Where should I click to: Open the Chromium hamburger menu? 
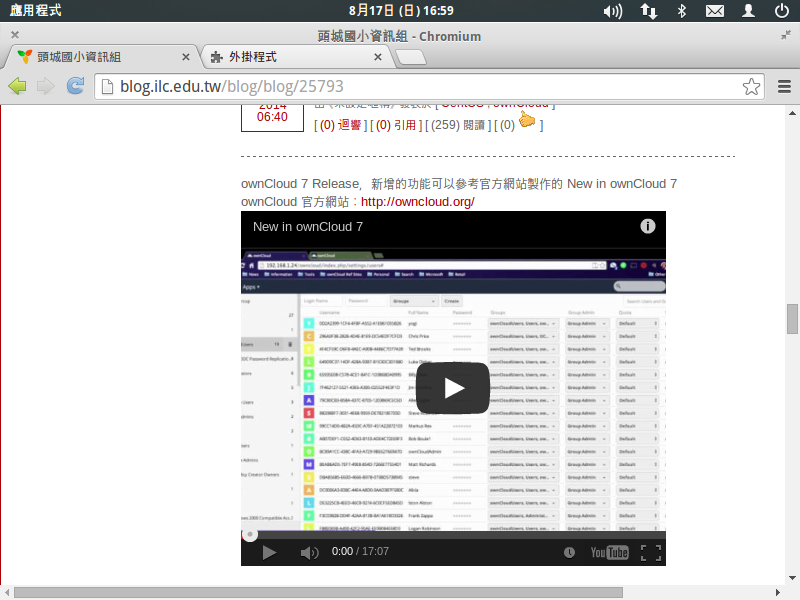(x=784, y=86)
